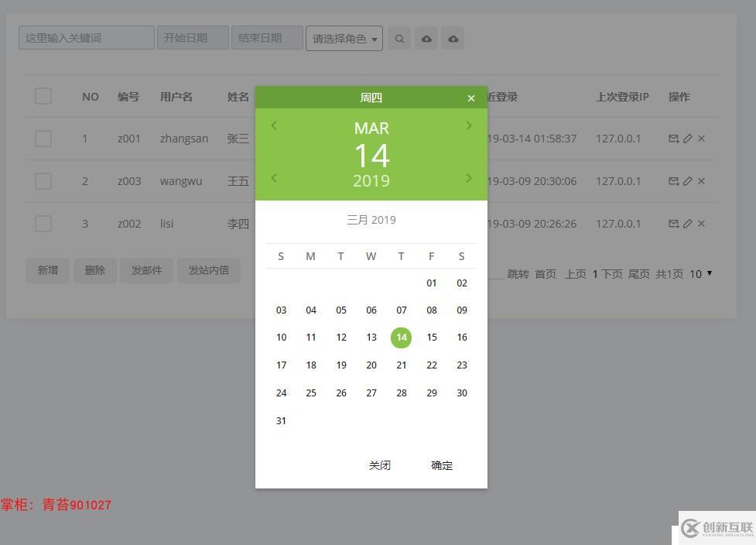Click the 跳转 jump link
Viewport: 756px width, 545px height.
(518, 274)
